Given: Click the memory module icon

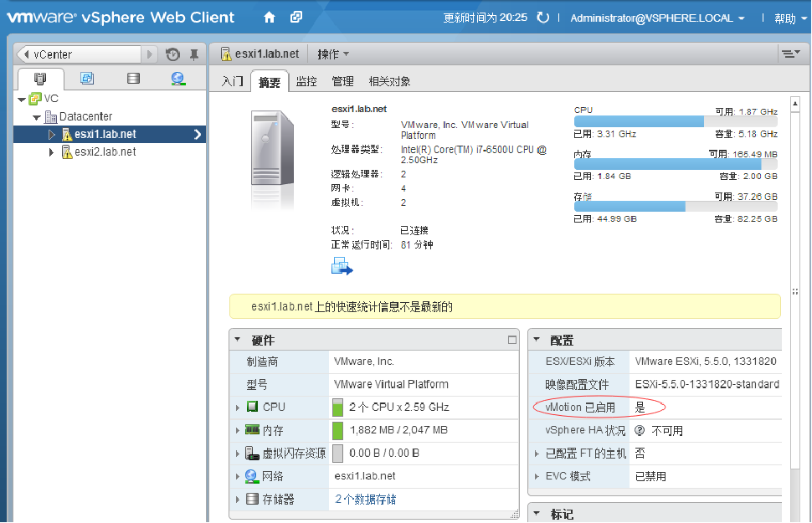Looking at the screenshot, I should point(252,430).
